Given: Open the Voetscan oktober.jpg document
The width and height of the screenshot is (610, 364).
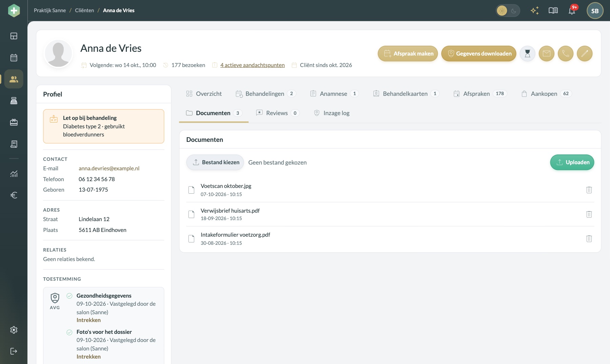Looking at the screenshot, I should point(226,186).
